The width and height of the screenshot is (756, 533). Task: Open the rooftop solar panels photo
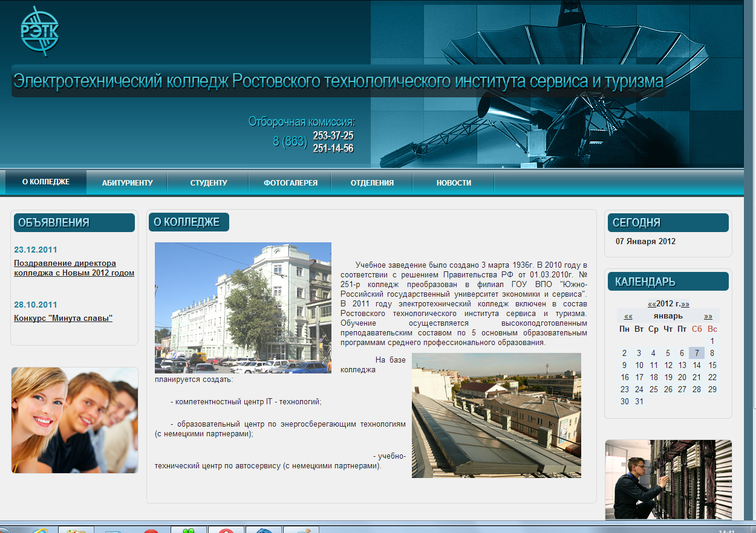[x=496, y=415]
